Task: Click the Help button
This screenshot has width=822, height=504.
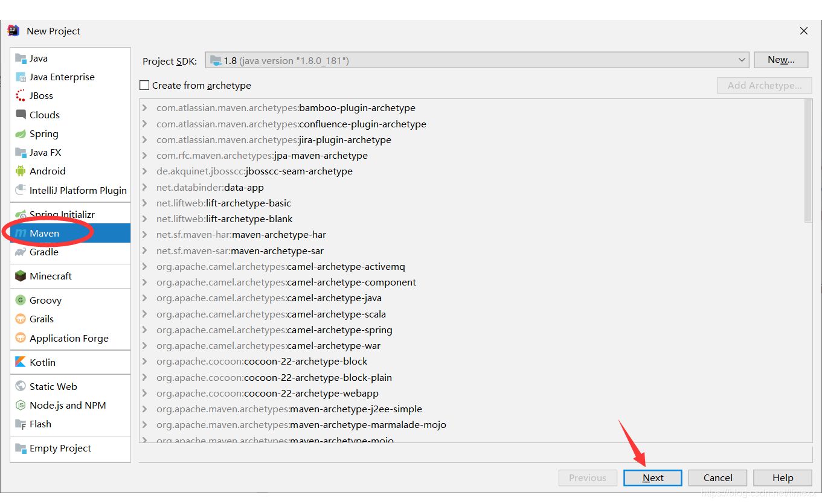Action: point(783,478)
